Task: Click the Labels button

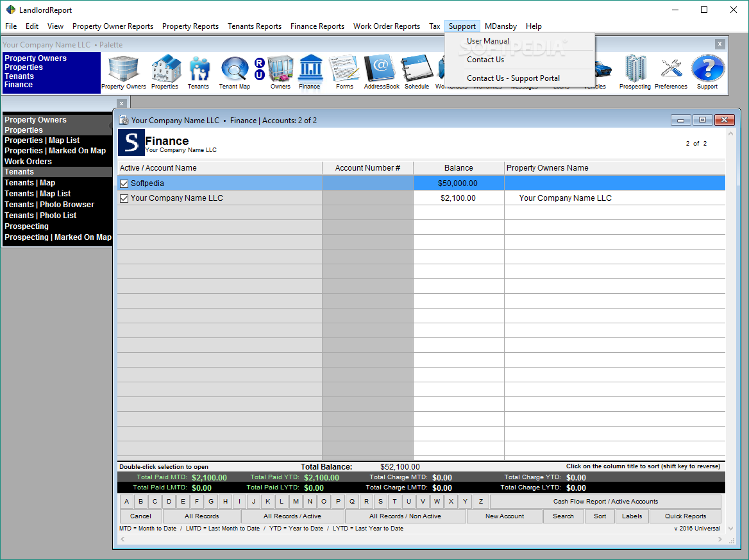Action: [x=632, y=516]
